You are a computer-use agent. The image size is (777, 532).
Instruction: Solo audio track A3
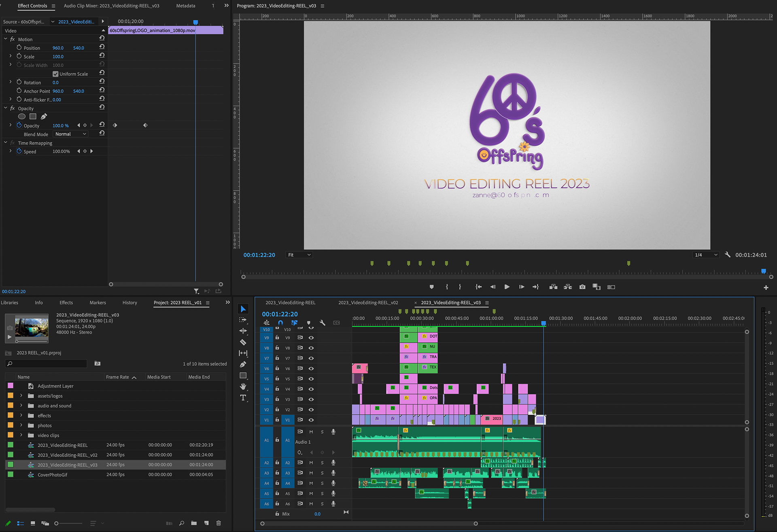coord(322,473)
